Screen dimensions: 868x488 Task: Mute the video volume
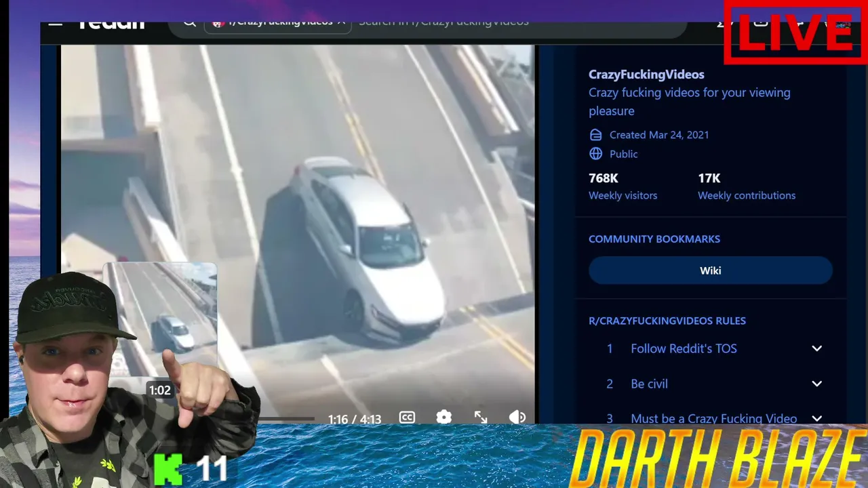(x=517, y=418)
